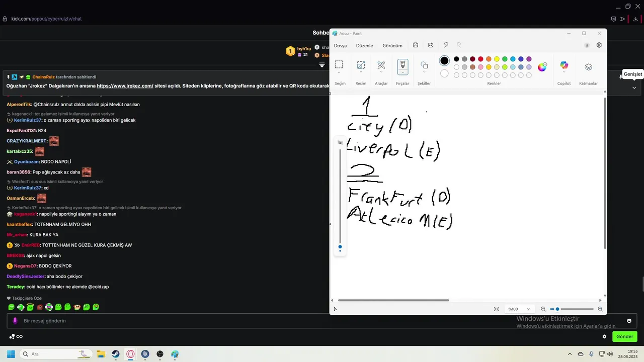The image size is (644, 362).
Task: Click the Paint zoom slider handle
Action: [x=557, y=309]
